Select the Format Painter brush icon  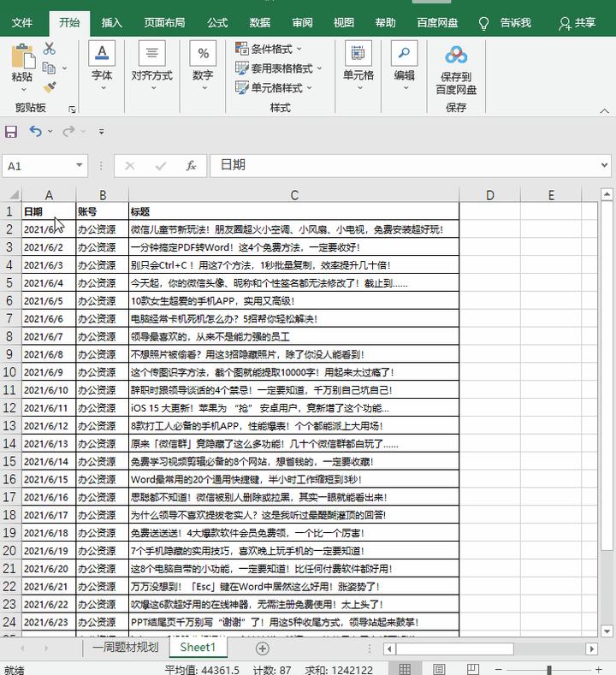click(x=49, y=87)
